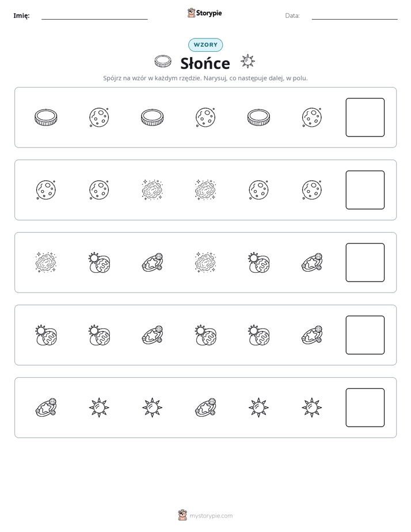Click the last star-orbit planet icon in row four
The width and height of the screenshot is (411, 532).
coord(312,335)
